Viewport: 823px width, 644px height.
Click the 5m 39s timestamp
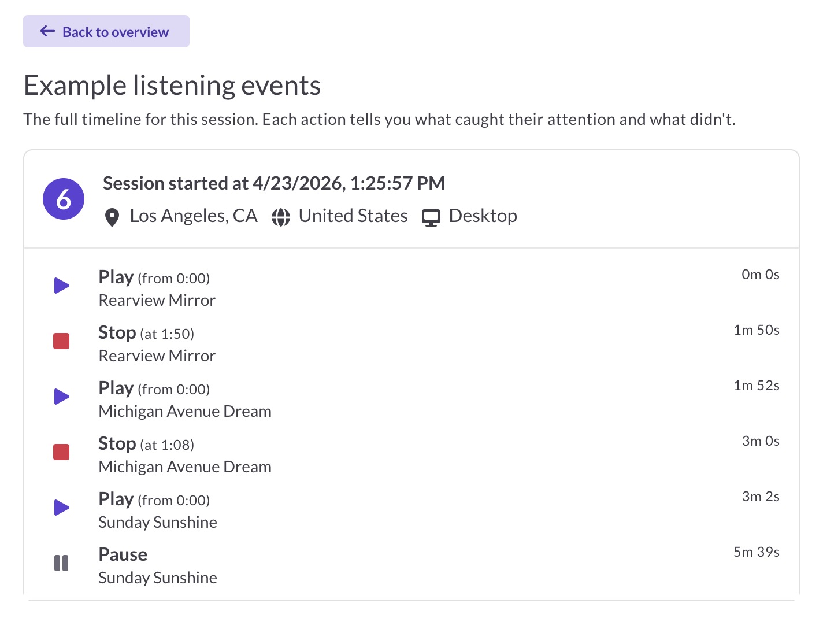pyautogui.click(x=756, y=552)
